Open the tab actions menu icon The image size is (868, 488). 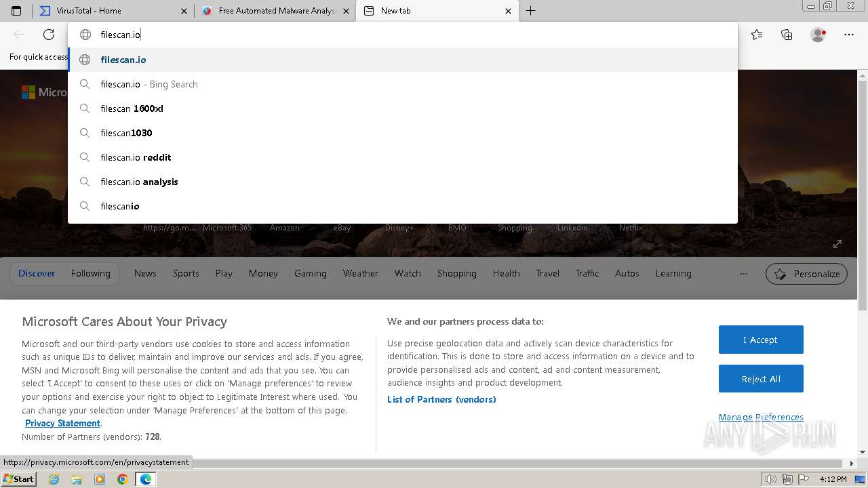16,11
